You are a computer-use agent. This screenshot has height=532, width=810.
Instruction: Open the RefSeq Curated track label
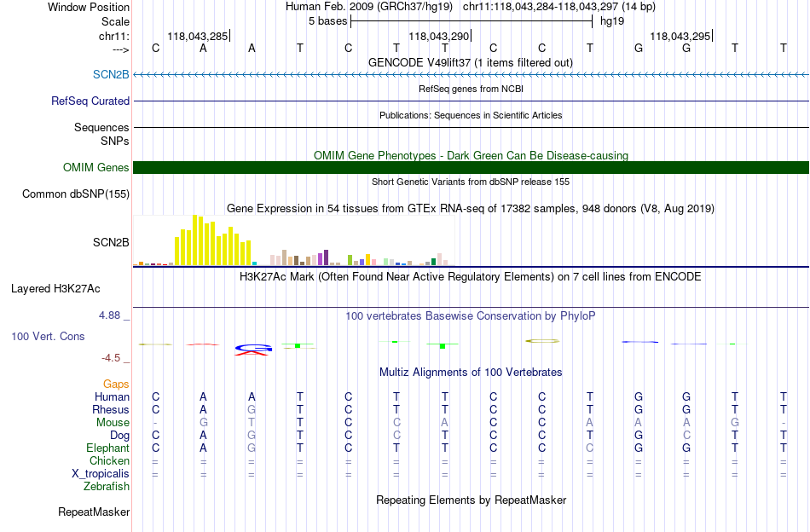[x=90, y=101]
